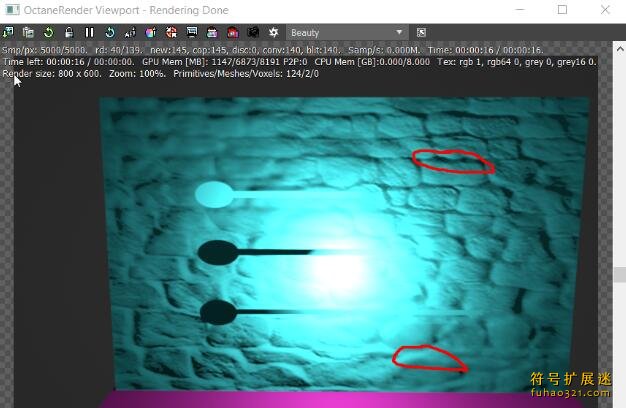Viewport: 626px width, 408px height.
Task: Maximize the OctaneRender Viewport window
Action: click(x=562, y=10)
